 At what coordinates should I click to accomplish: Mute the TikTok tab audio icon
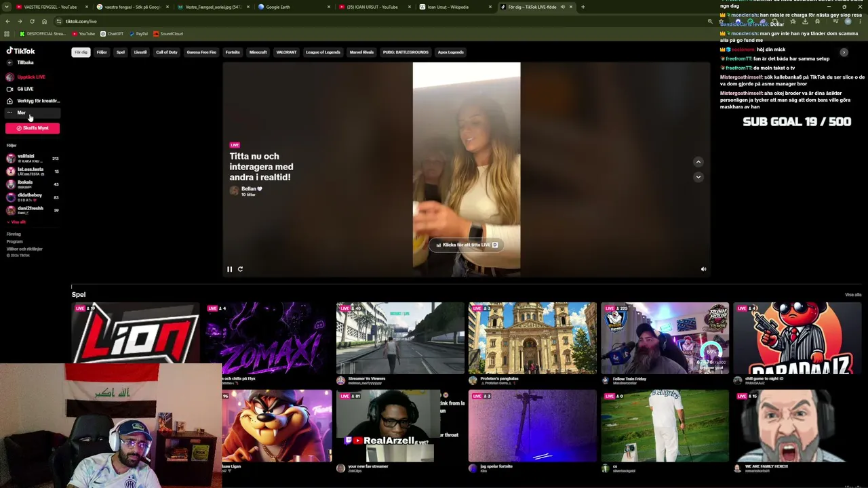pyautogui.click(x=562, y=7)
